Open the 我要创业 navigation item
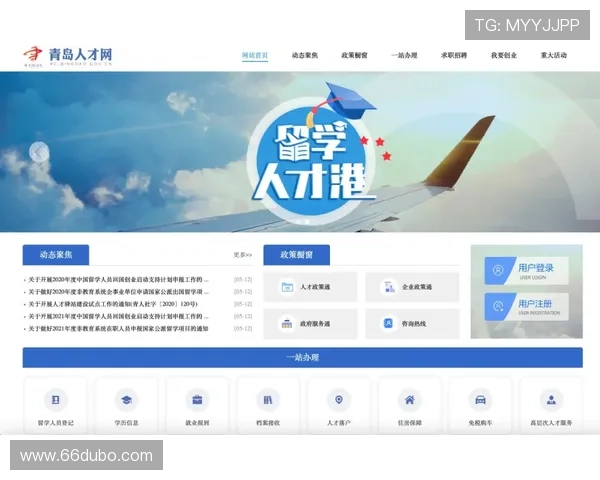The image size is (600, 480). 504,55
